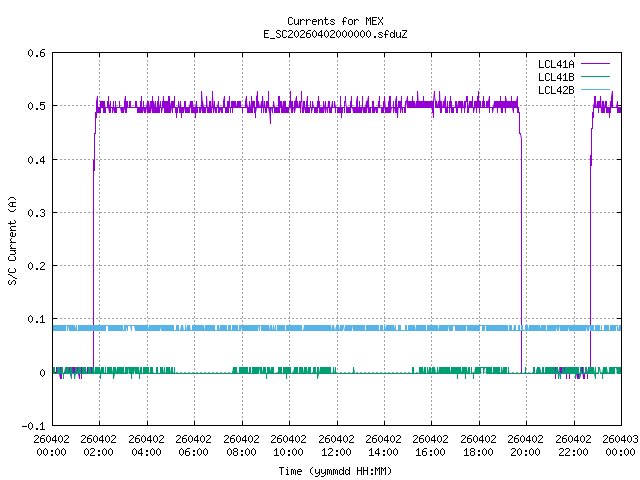Click the 260402 20:00 time tick label

point(526,444)
